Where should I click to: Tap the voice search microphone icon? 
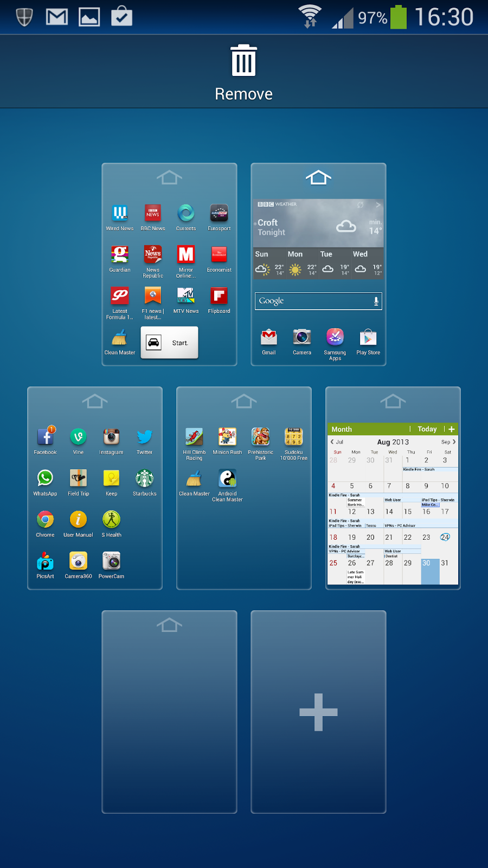pyautogui.click(x=376, y=301)
